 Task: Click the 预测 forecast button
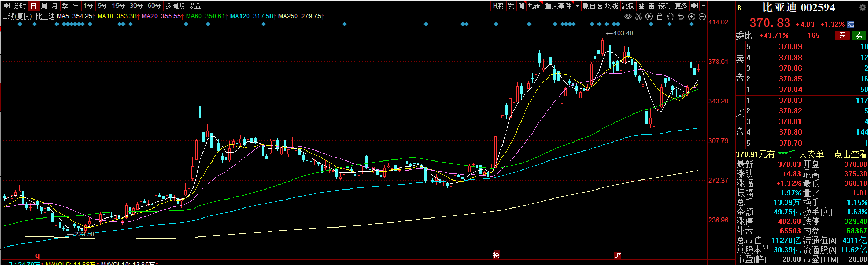pyautogui.click(x=664, y=6)
